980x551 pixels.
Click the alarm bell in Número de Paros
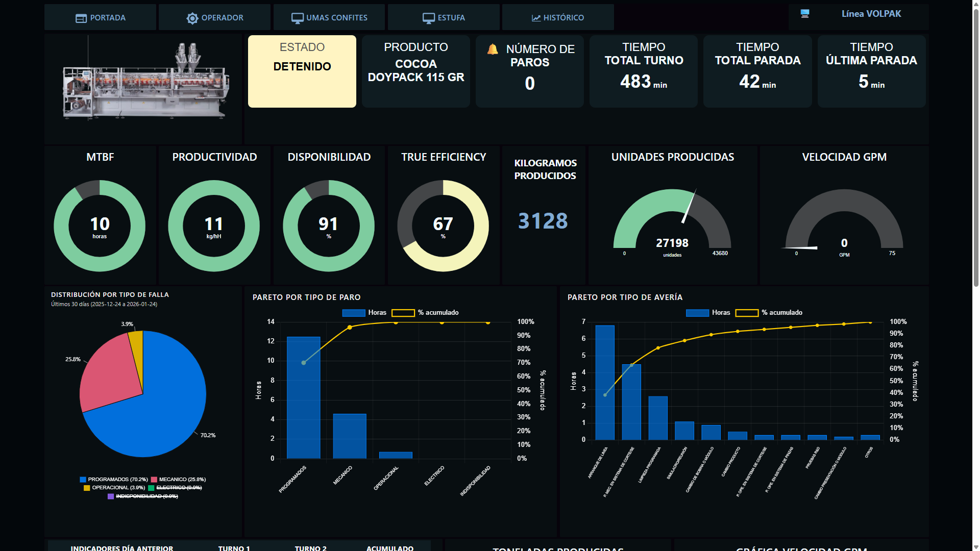[x=493, y=49]
